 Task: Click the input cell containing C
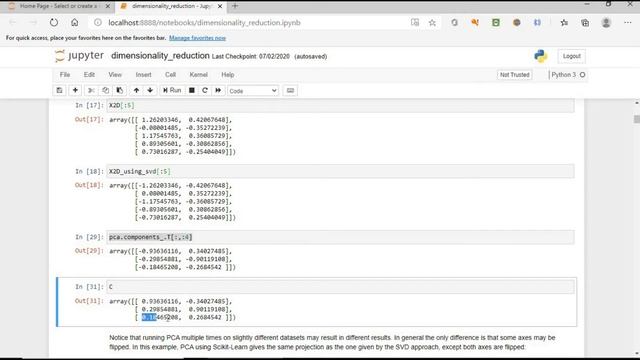click(340, 287)
